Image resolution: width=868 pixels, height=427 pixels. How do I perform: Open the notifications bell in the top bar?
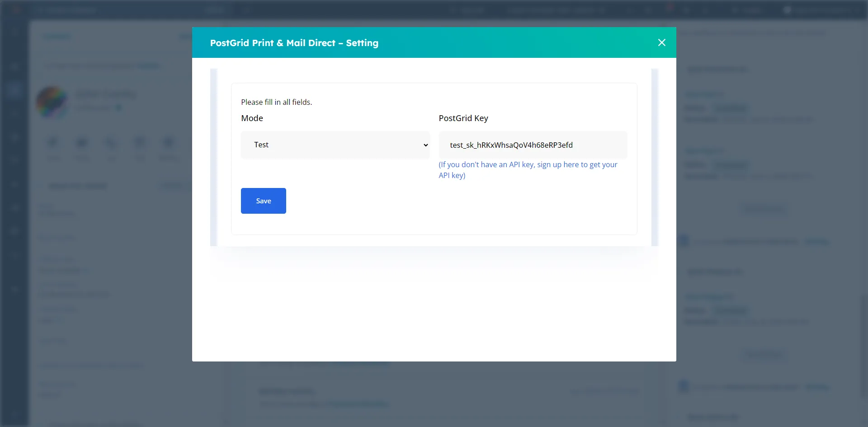[x=669, y=9]
